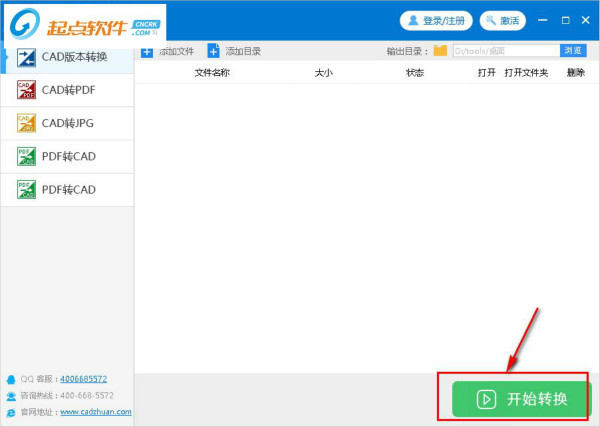
Task: Click the user avatar icon in 登录/注册
Action: tap(413, 20)
